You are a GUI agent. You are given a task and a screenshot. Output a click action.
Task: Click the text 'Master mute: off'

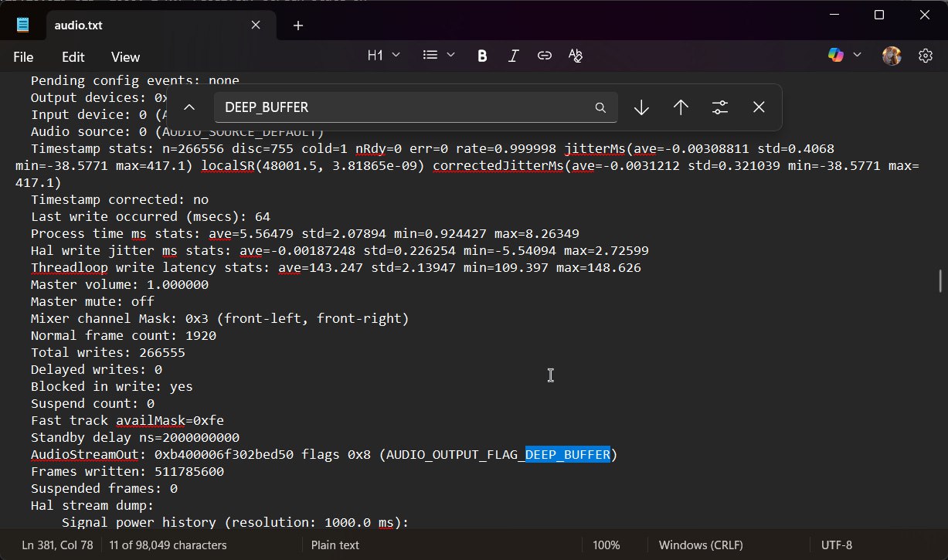coord(93,301)
